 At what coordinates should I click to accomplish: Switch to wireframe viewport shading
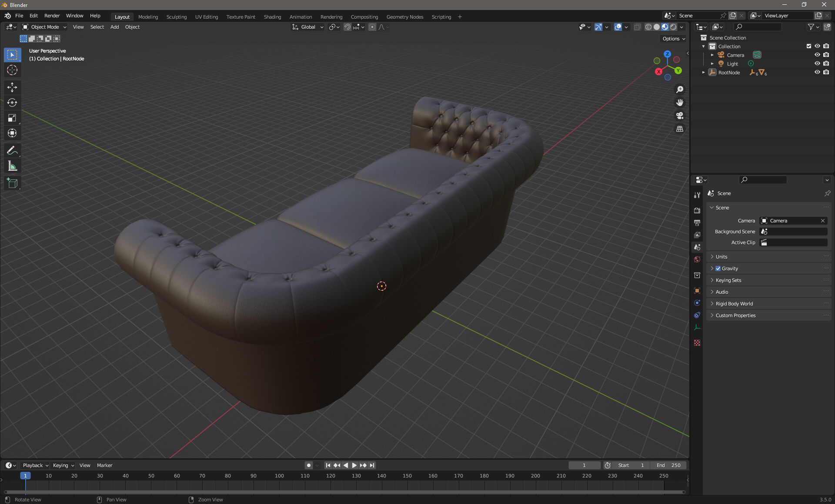point(648,27)
